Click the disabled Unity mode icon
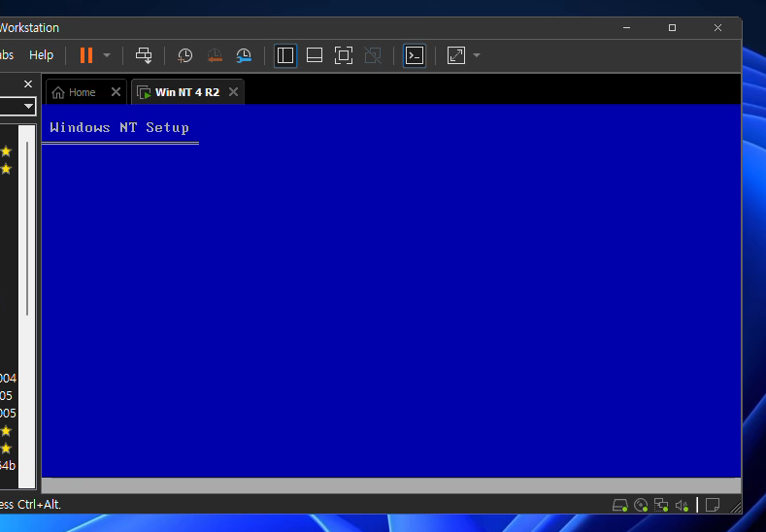The image size is (766, 532). (373, 55)
